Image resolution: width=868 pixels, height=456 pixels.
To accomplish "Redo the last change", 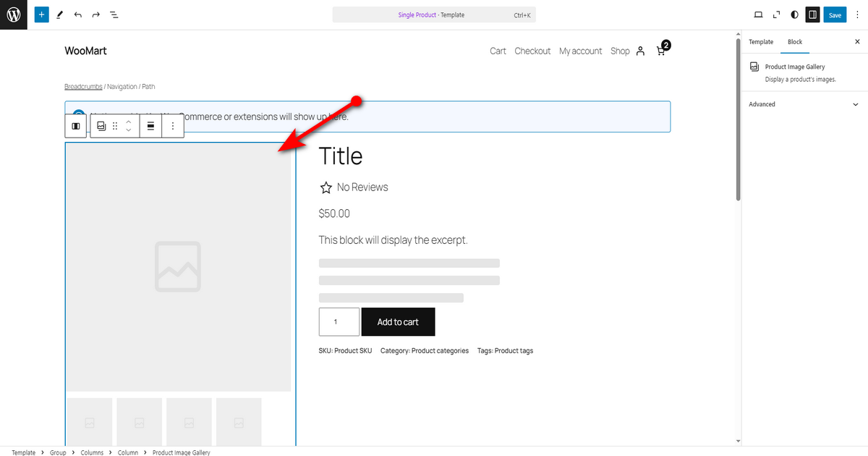I will pos(95,14).
